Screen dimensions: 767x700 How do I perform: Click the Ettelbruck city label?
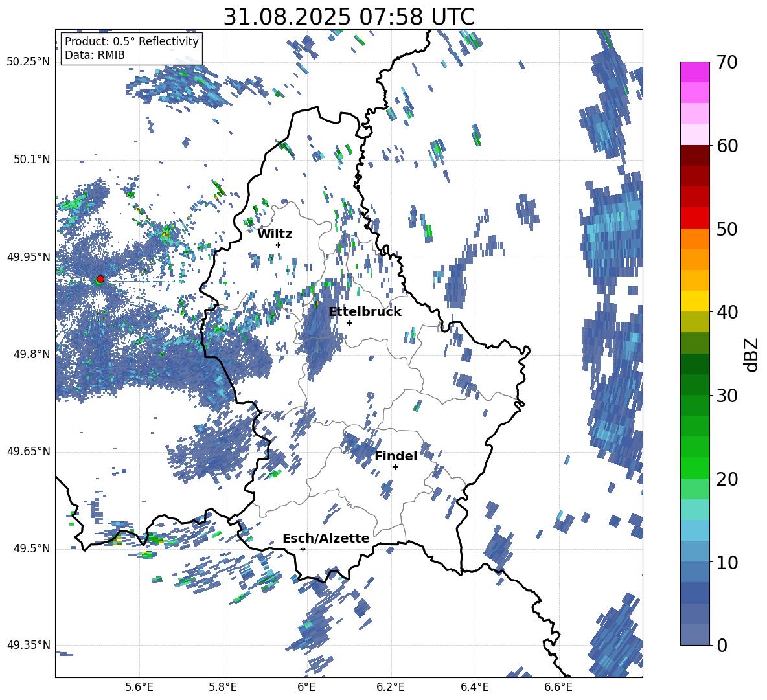(365, 312)
